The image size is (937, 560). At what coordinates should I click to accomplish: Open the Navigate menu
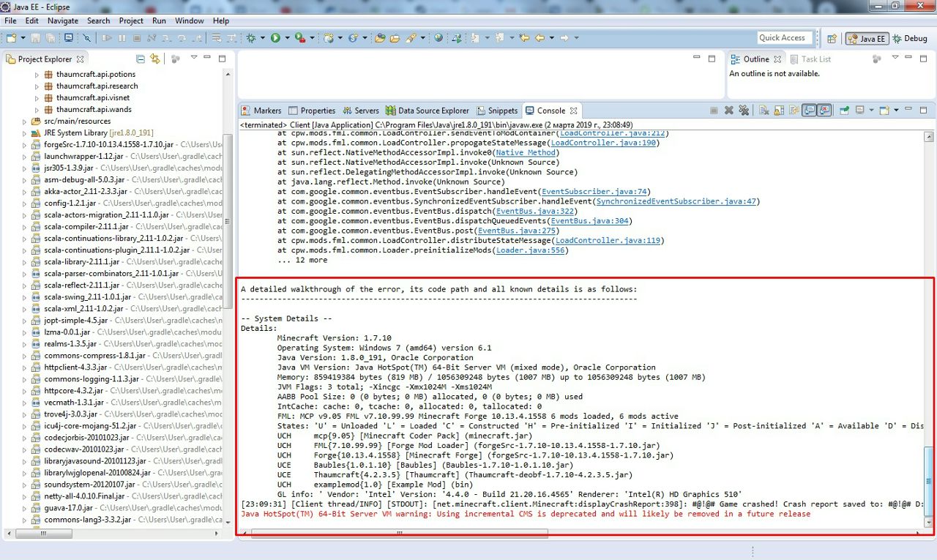pos(62,20)
